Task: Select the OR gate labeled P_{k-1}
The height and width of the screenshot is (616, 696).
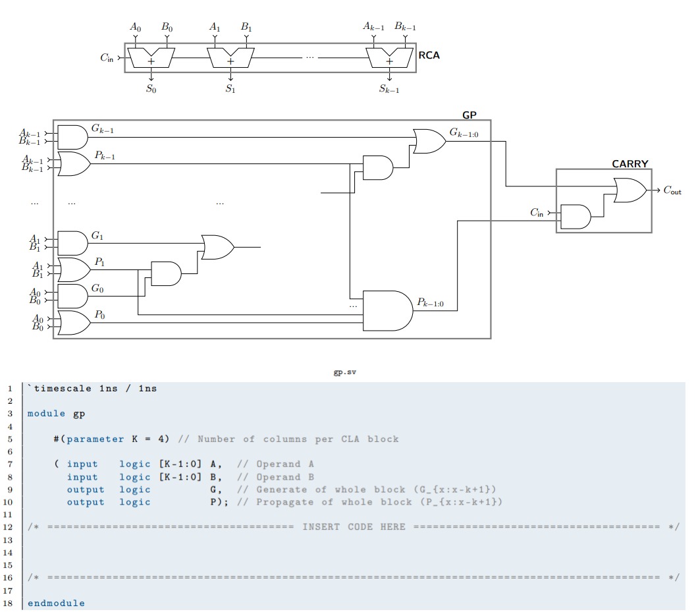Action: (x=74, y=163)
